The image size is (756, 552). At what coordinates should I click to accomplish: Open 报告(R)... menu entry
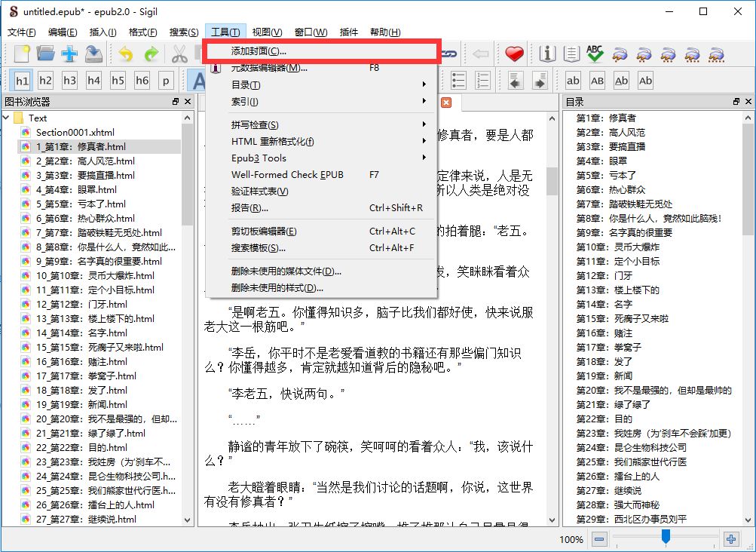point(320,208)
